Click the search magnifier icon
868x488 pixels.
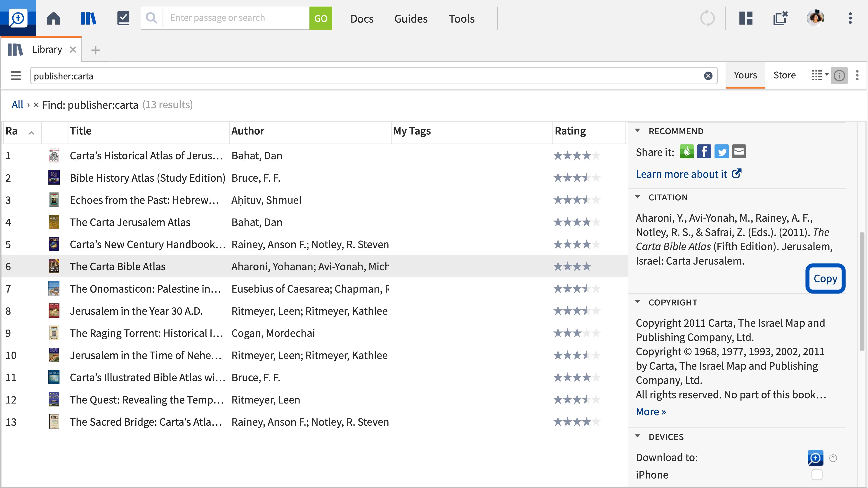click(x=152, y=18)
